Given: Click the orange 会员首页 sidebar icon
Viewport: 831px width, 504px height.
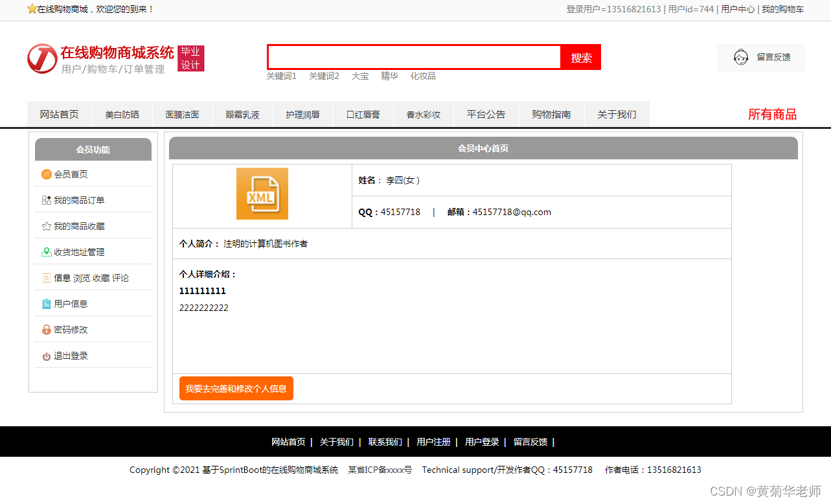Looking at the screenshot, I should (46, 174).
